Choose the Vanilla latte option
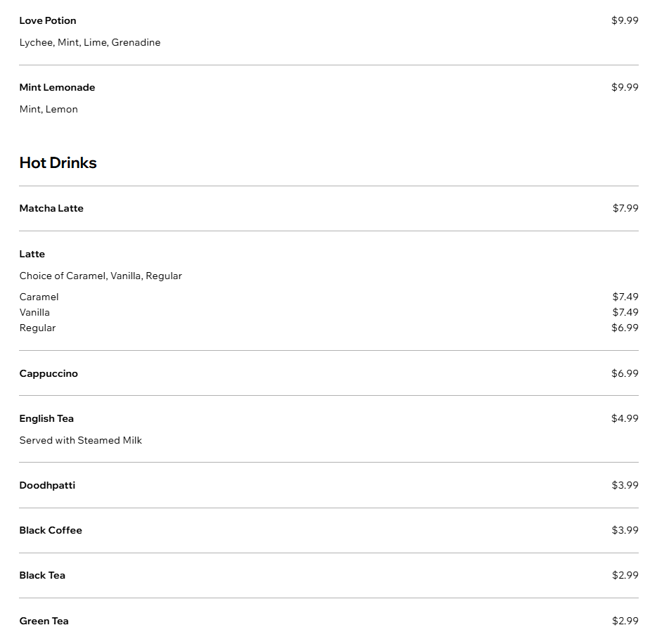 pyautogui.click(x=328, y=312)
